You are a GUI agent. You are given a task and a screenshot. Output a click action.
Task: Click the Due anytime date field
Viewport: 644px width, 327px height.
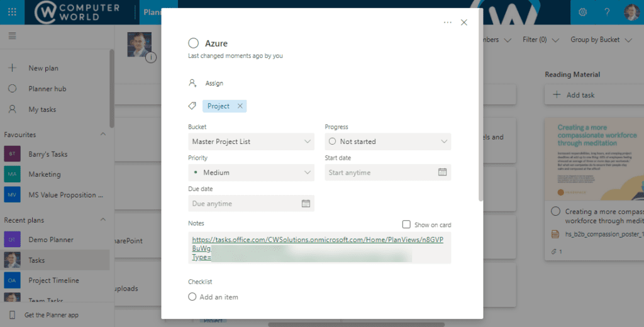(252, 203)
